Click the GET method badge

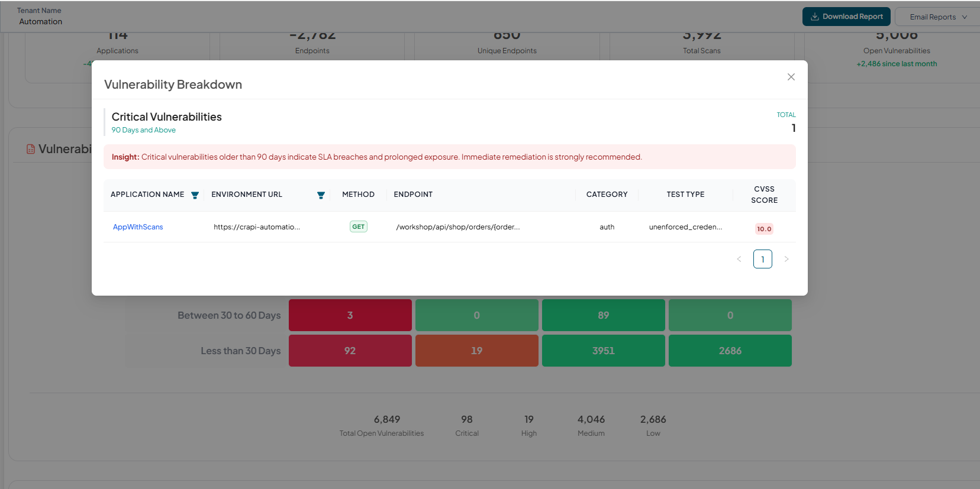click(359, 226)
